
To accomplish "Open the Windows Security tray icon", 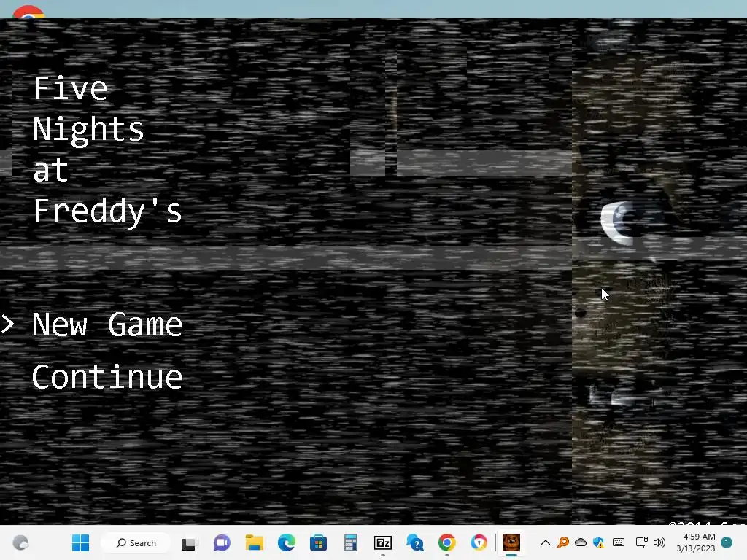I will point(599,542).
